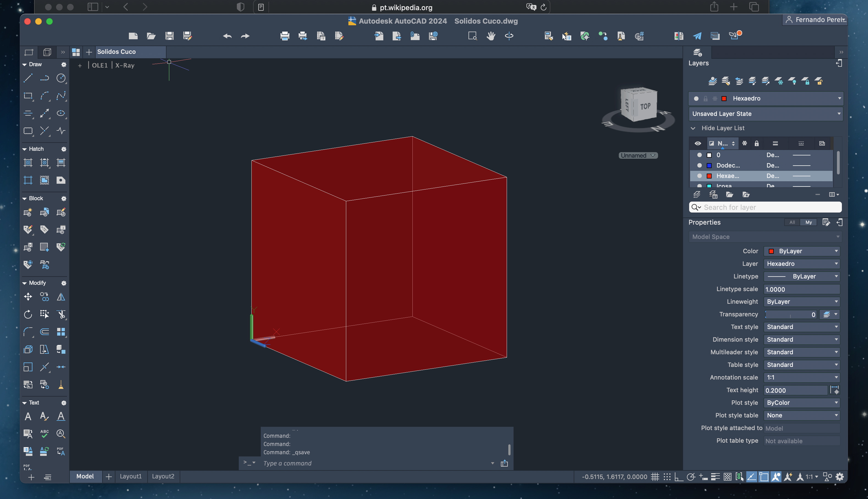Click the X-Ray visual style label
The width and height of the screenshot is (868, 499).
(125, 65)
